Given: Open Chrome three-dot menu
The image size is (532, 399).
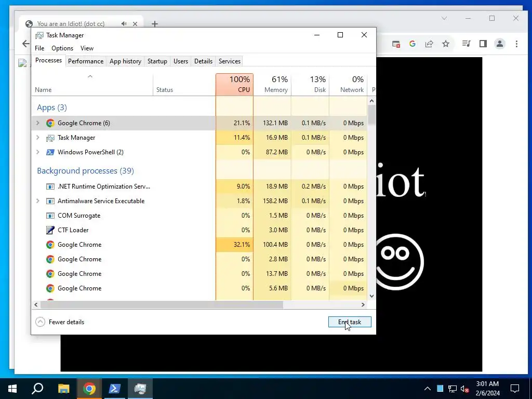Looking at the screenshot, I should 516,44.
